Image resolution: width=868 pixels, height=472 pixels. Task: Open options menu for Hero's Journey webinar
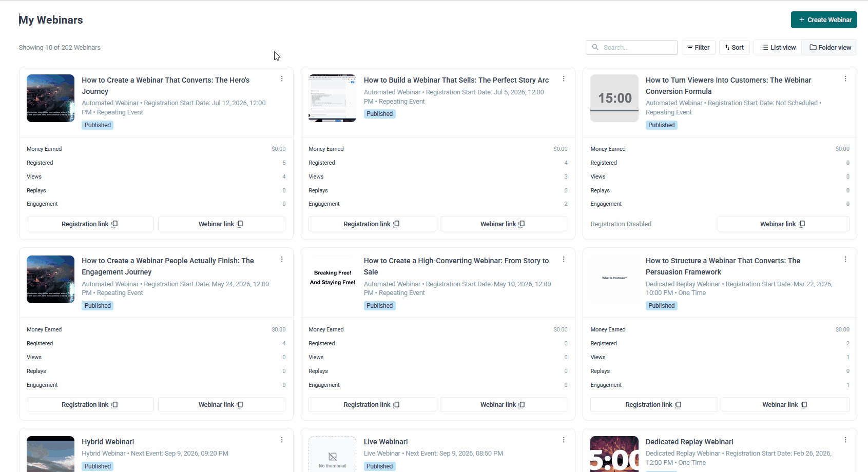coord(282,78)
